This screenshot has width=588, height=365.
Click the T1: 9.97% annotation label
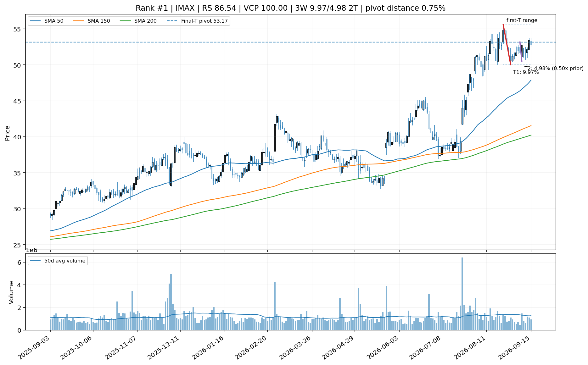coord(526,72)
